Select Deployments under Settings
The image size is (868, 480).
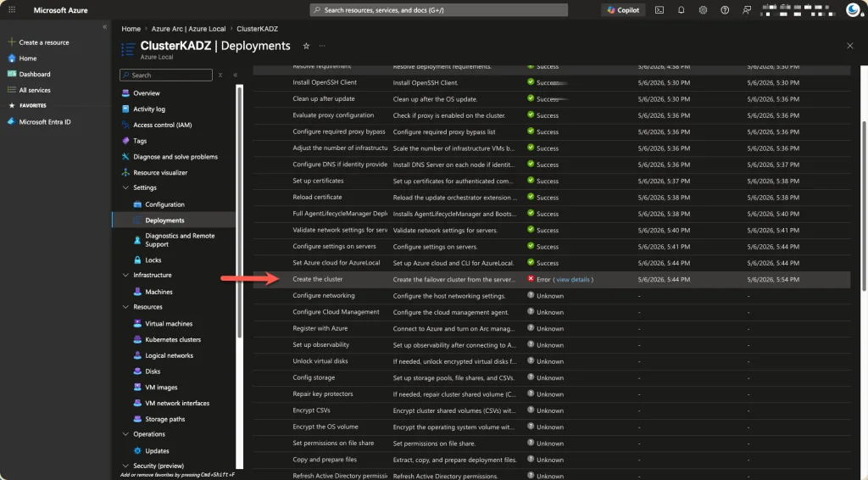[x=164, y=220]
